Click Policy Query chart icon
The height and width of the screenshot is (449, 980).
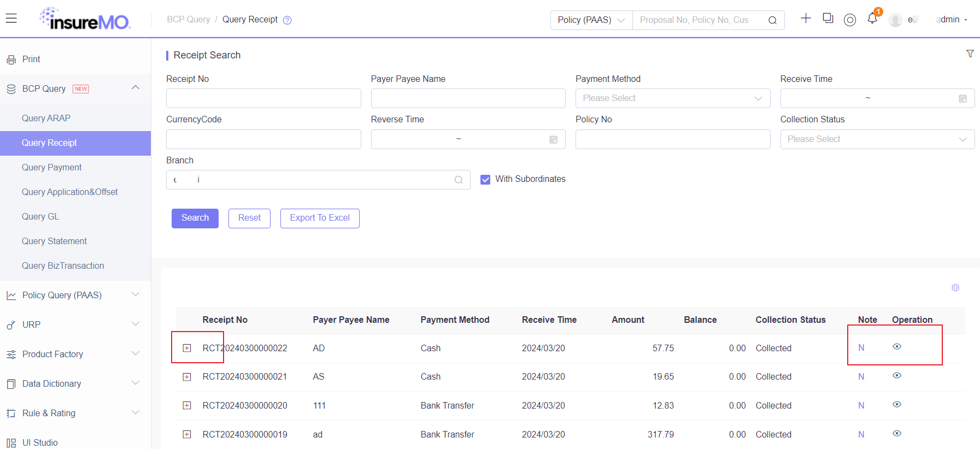(11, 296)
